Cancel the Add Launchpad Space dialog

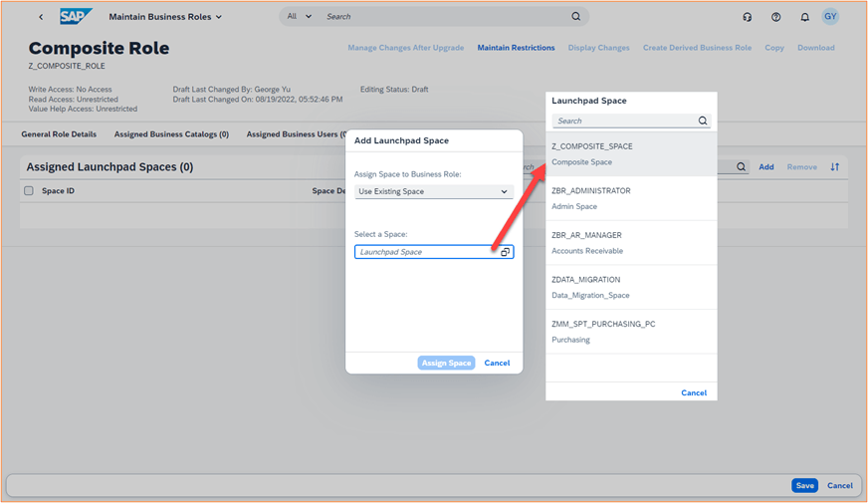tap(497, 363)
